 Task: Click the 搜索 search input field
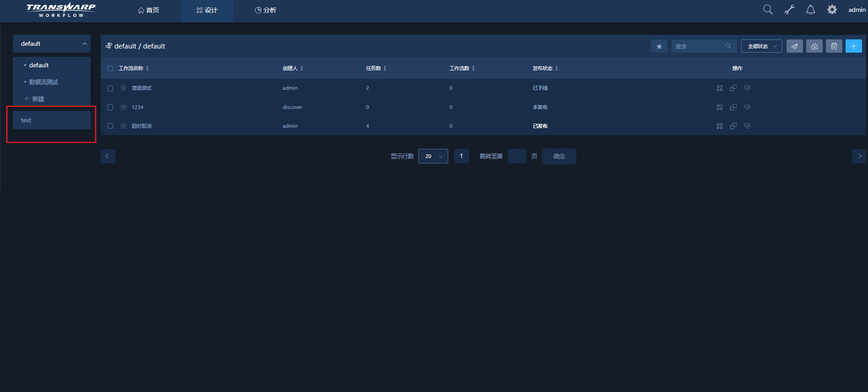pos(699,46)
